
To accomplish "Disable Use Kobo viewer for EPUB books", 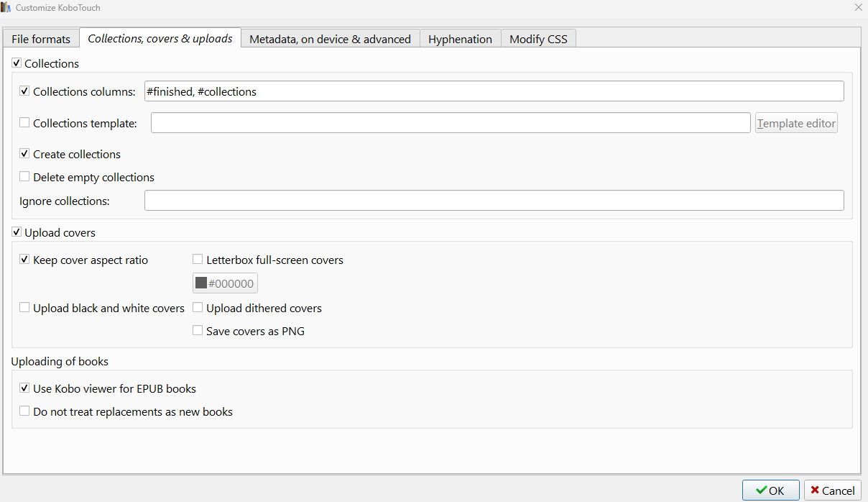I will 24,388.
